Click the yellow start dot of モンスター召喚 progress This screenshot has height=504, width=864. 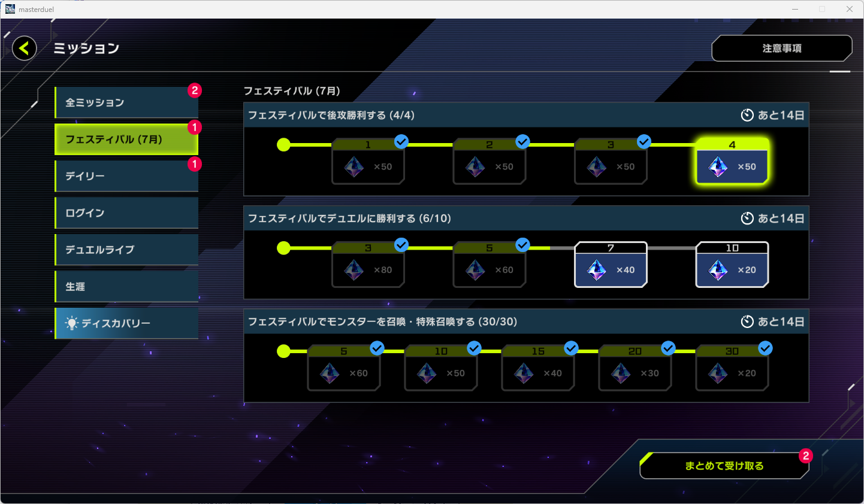click(x=283, y=351)
